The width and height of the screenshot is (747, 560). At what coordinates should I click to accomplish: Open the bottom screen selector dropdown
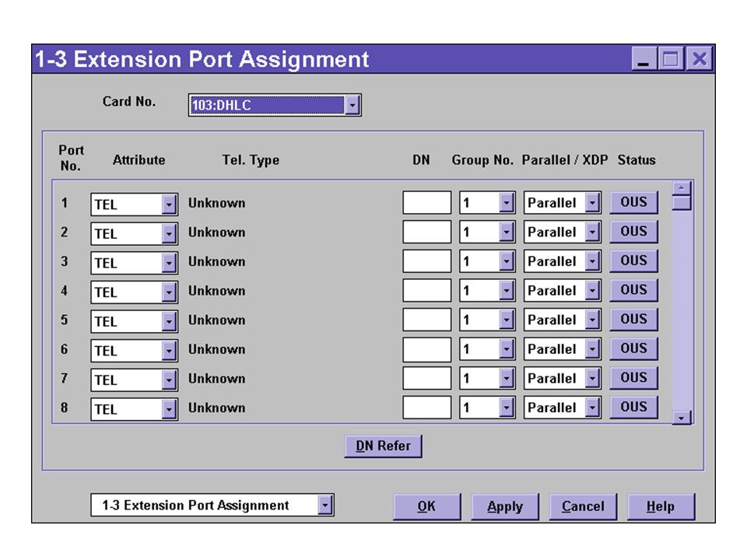pyautogui.click(x=325, y=506)
